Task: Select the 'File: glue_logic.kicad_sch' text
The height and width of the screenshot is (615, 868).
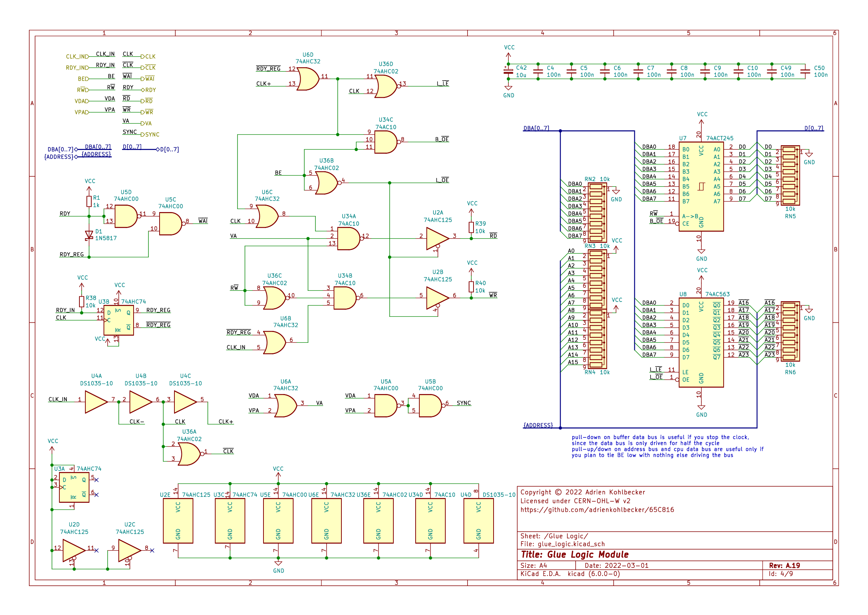Action: (563, 544)
